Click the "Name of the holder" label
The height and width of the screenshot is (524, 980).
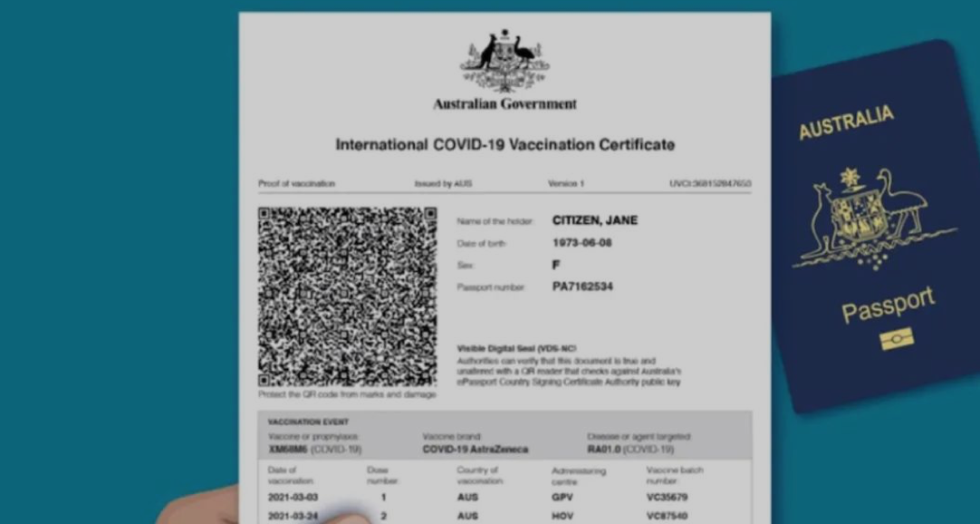click(x=495, y=220)
